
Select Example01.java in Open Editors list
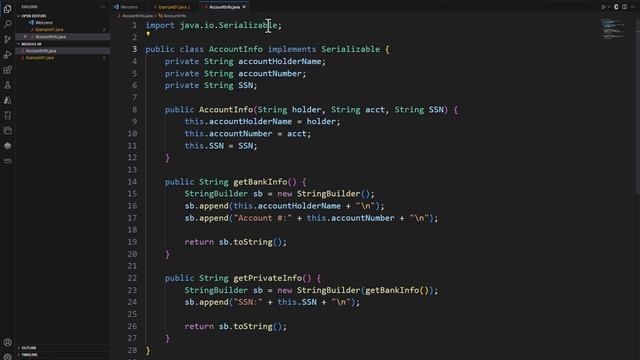[49, 30]
